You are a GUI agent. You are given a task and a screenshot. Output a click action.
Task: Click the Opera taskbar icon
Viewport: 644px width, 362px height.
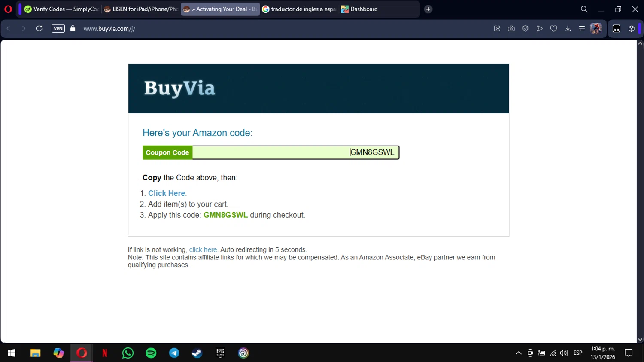(x=82, y=353)
